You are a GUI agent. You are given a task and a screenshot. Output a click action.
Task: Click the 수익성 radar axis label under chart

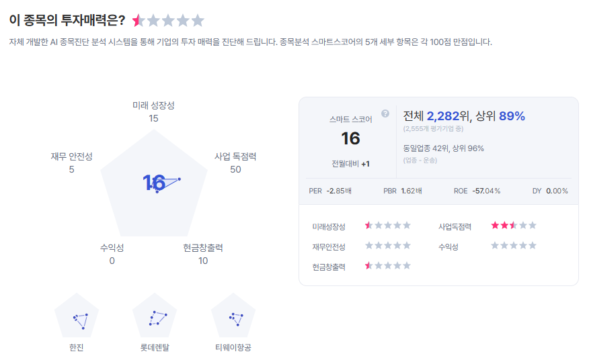(x=112, y=248)
